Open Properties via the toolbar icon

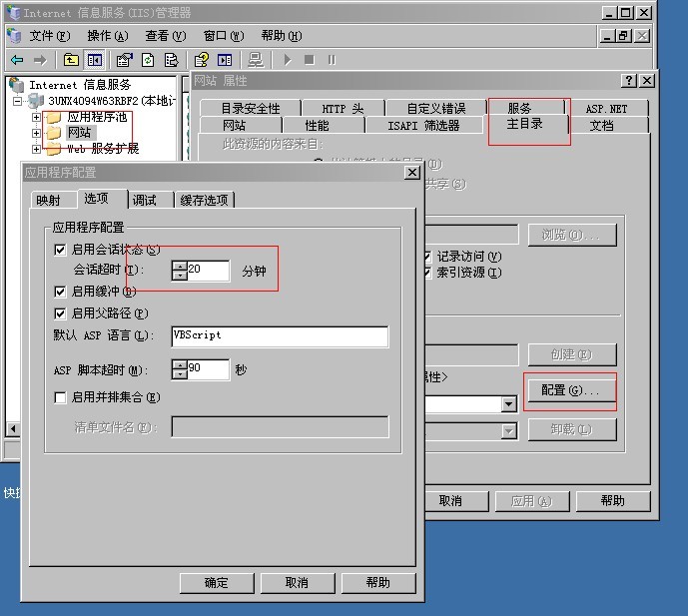pos(124,60)
